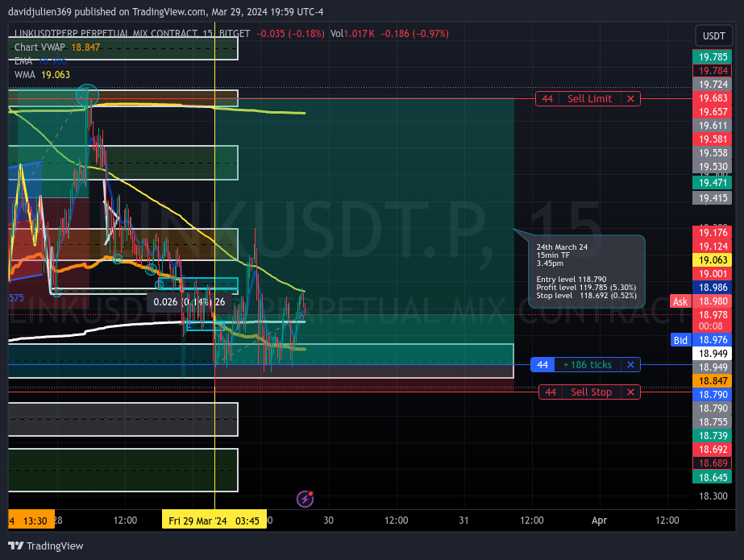Click the 19.124 price label
This screenshot has width=744, height=560.
coord(713,247)
